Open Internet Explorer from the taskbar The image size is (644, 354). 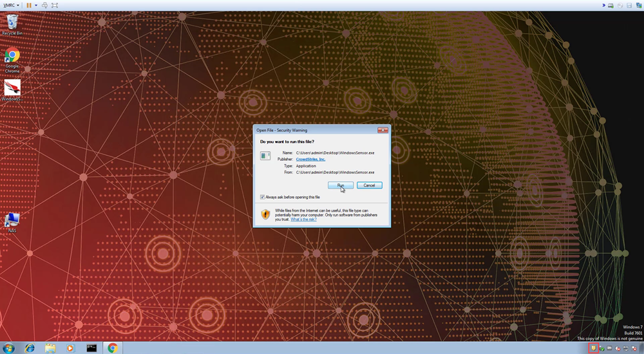click(x=30, y=348)
